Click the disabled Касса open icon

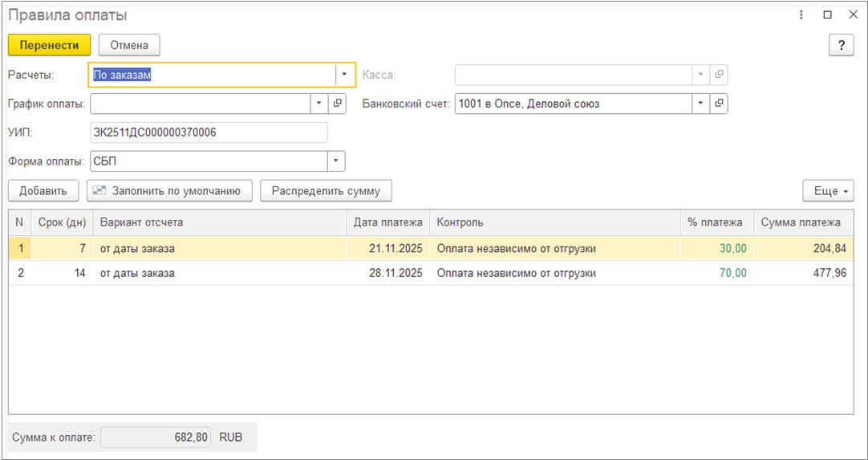pos(720,75)
